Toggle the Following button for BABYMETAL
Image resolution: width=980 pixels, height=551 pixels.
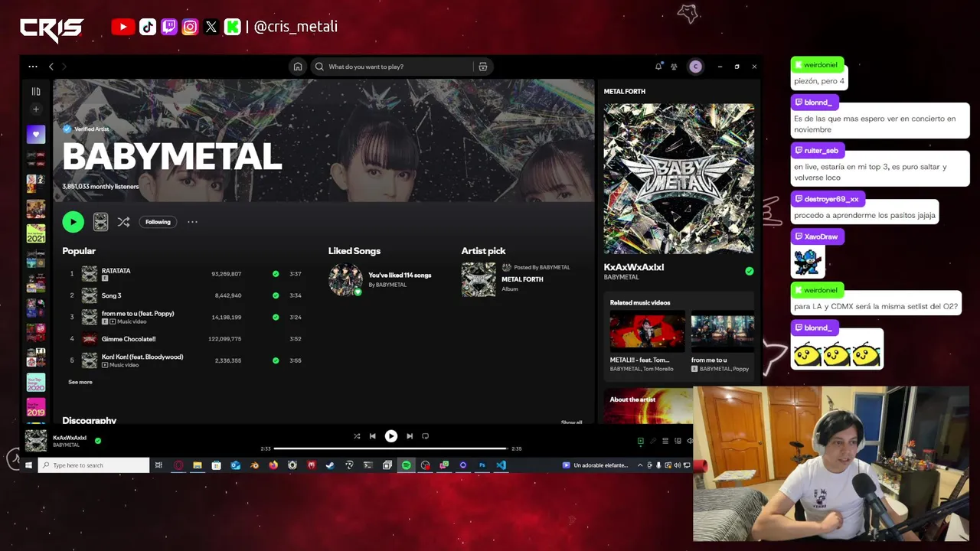coord(158,222)
